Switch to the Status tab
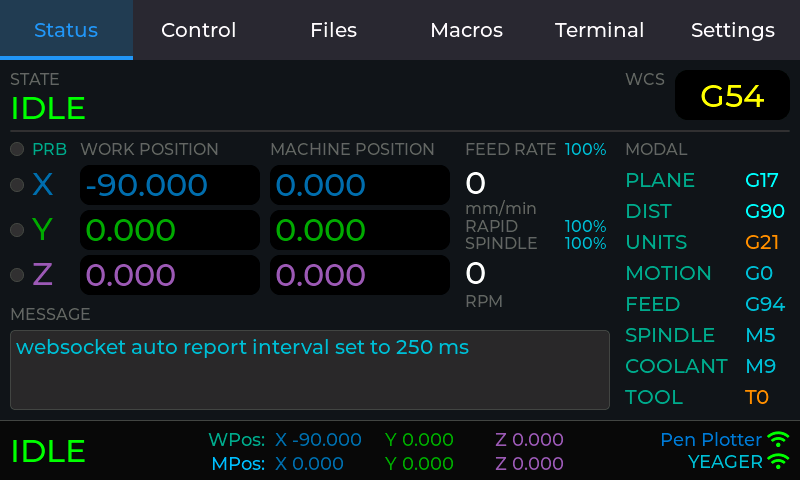The height and width of the screenshot is (480, 800). click(x=66, y=30)
